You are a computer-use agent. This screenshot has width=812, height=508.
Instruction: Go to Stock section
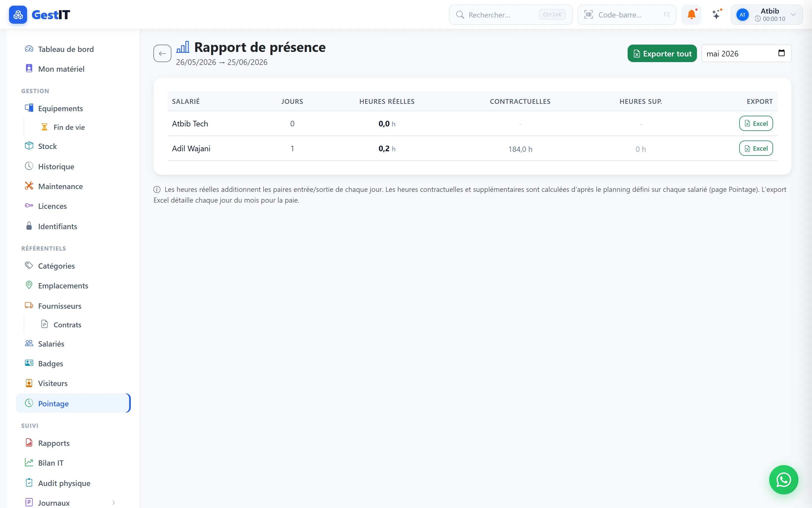point(73,146)
